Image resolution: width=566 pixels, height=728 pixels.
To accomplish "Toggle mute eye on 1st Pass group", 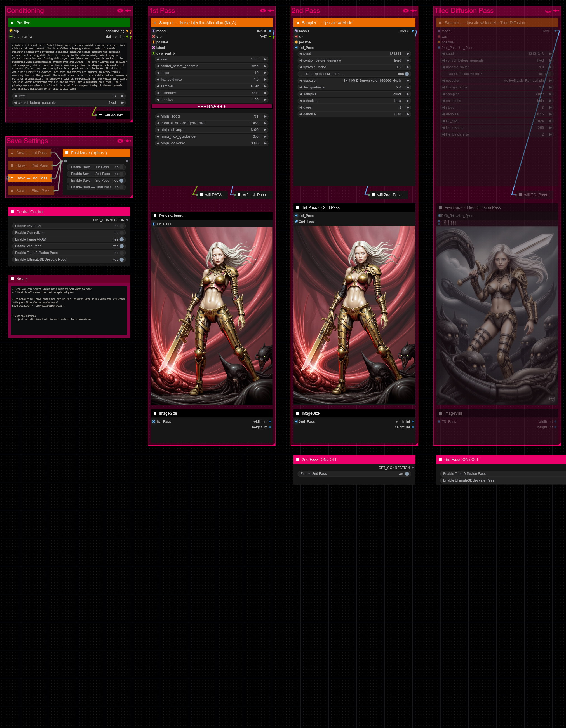I will [x=263, y=11].
